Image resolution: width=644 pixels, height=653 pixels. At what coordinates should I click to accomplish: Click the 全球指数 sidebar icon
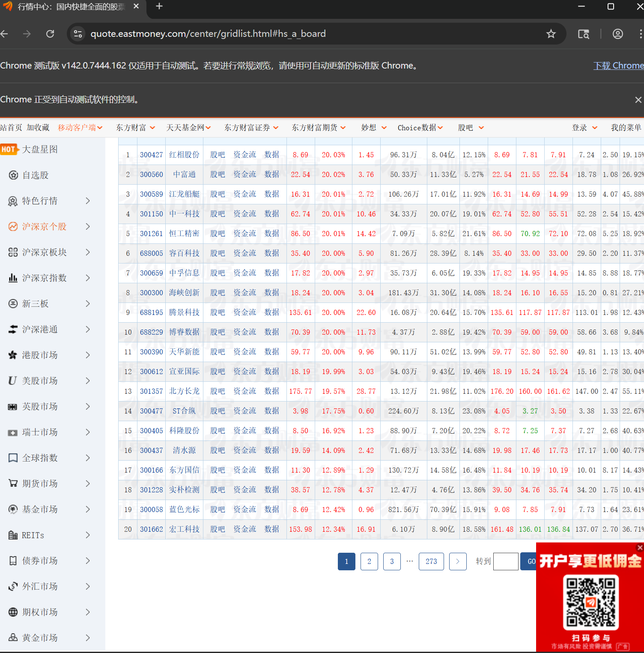13,458
